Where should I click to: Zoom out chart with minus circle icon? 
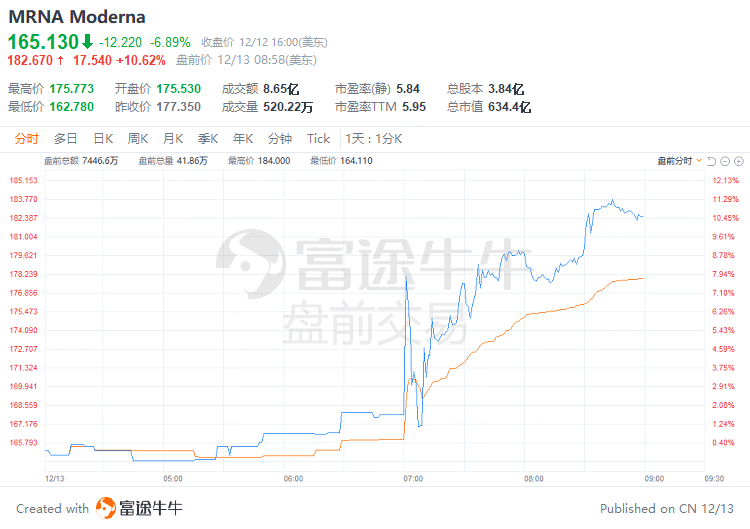[725, 161]
